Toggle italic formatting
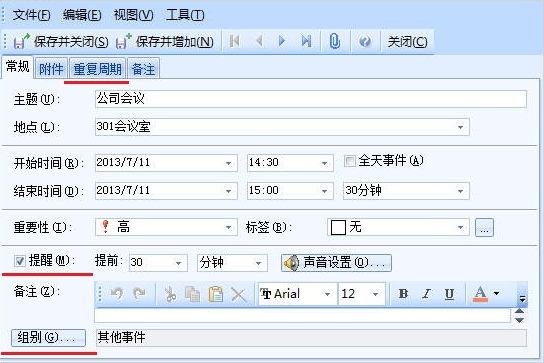 [426, 294]
